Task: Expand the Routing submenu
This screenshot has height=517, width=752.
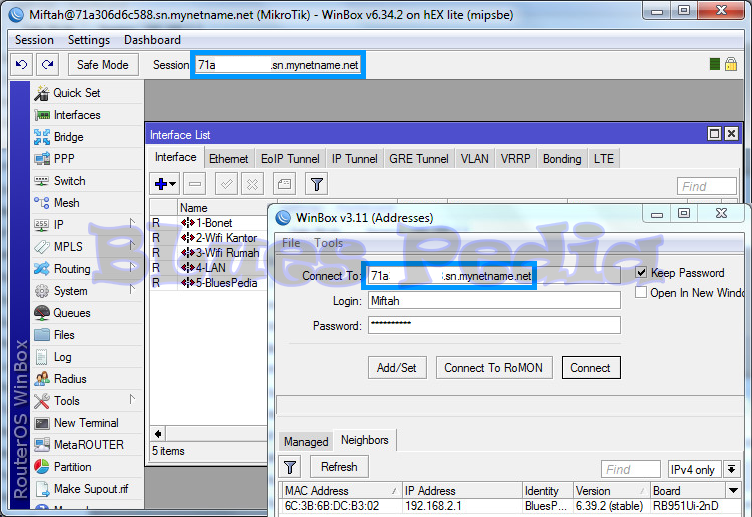Action: coord(133,267)
